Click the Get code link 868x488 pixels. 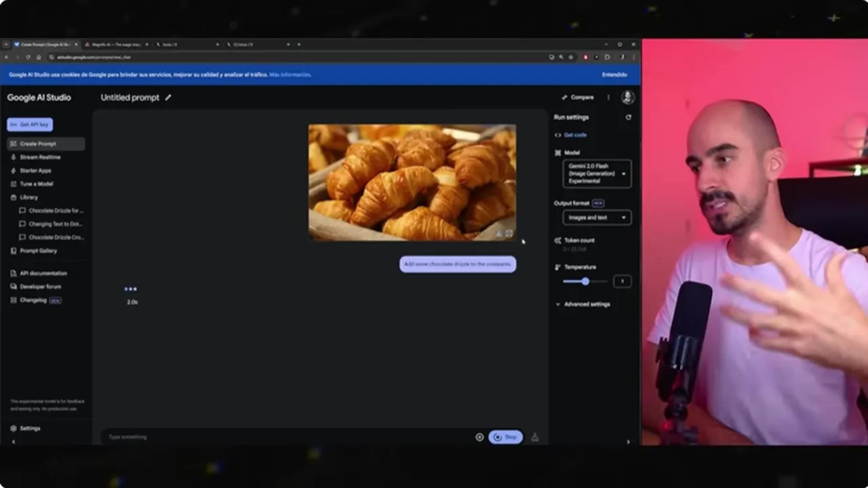[x=575, y=135]
